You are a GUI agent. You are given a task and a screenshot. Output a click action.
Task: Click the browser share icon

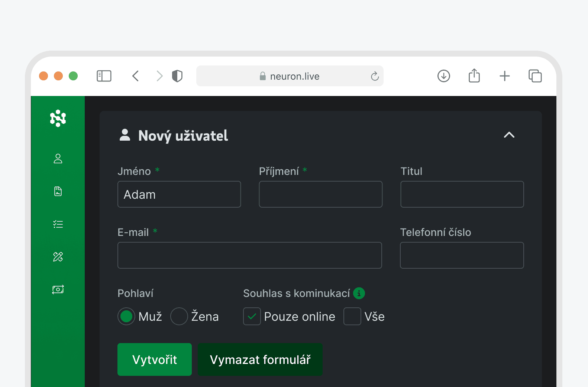474,76
